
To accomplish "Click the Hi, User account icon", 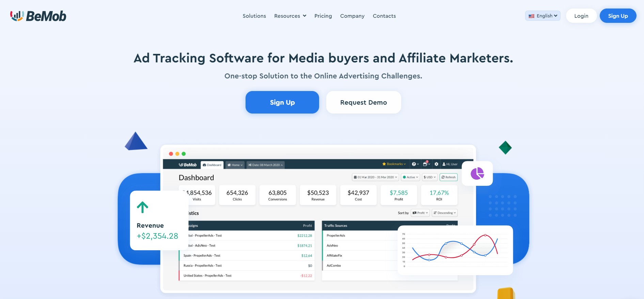I will point(450,164).
